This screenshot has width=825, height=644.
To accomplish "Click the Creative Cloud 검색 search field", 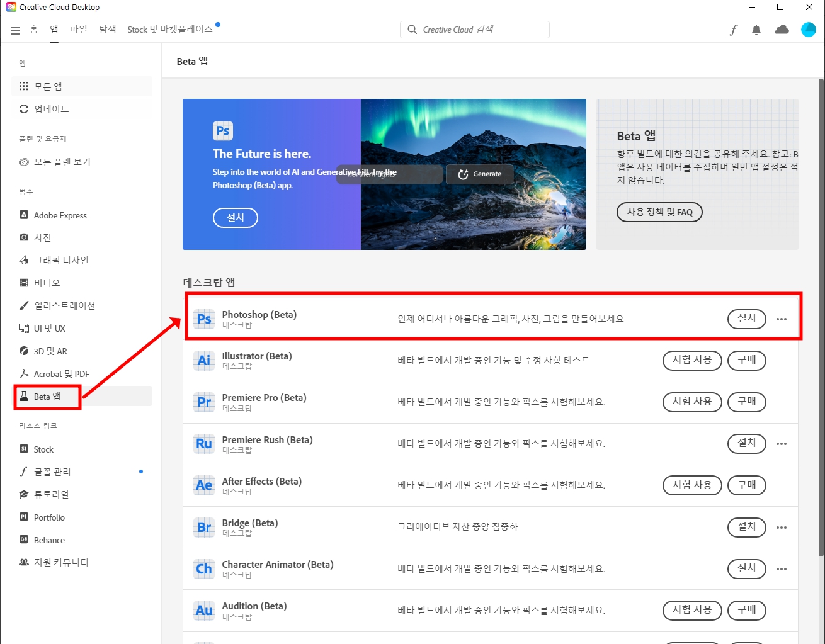I will click(475, 30).
